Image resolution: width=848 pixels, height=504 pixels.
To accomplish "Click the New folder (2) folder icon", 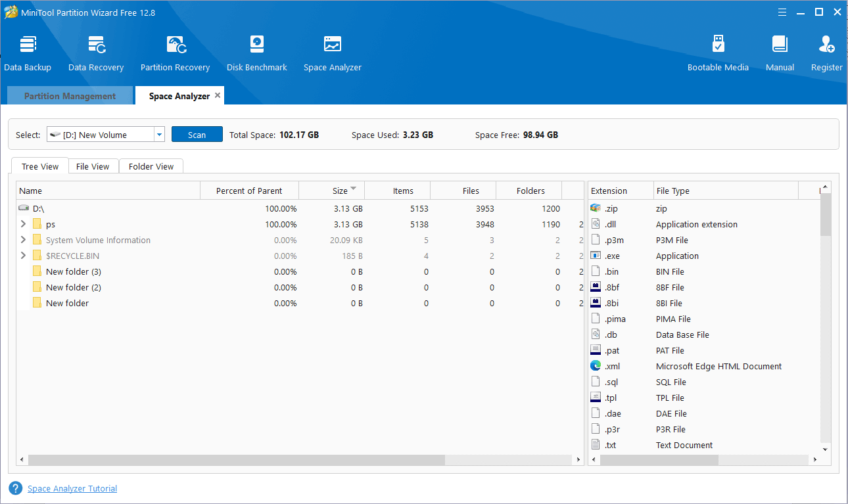I will [37, 287].
